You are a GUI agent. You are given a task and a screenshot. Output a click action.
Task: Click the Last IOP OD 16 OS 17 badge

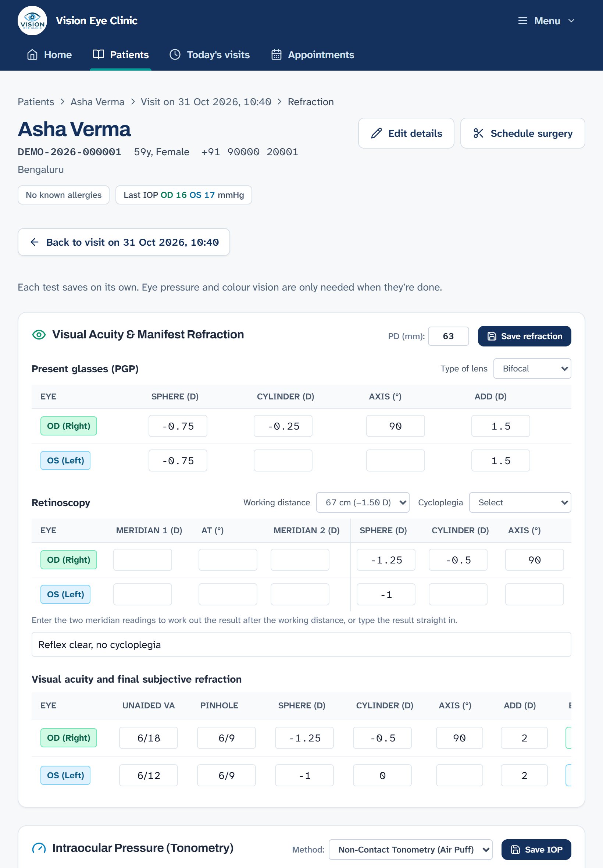pyautogui.click(x=183, y=195)
